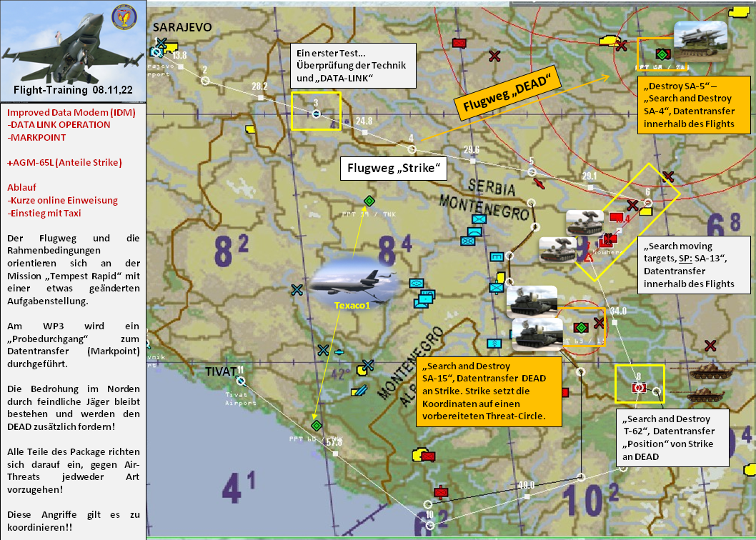Click the 28.2 distance label
The width and height of the screenshot is (756, 540).
pyautogui.click(x=259, y=87)
